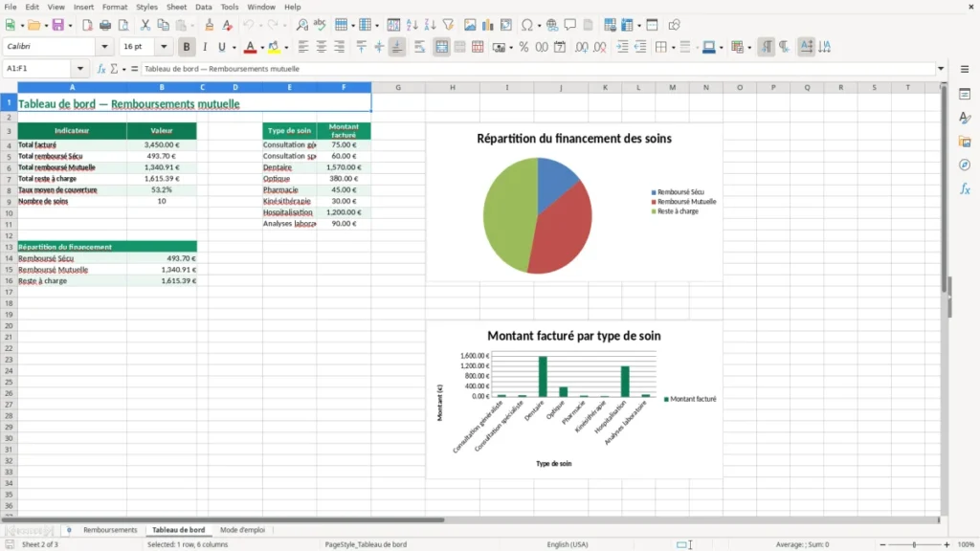Format the cell as percent
The width and height of the screenshot is (980, 551).
coord(523,47)
